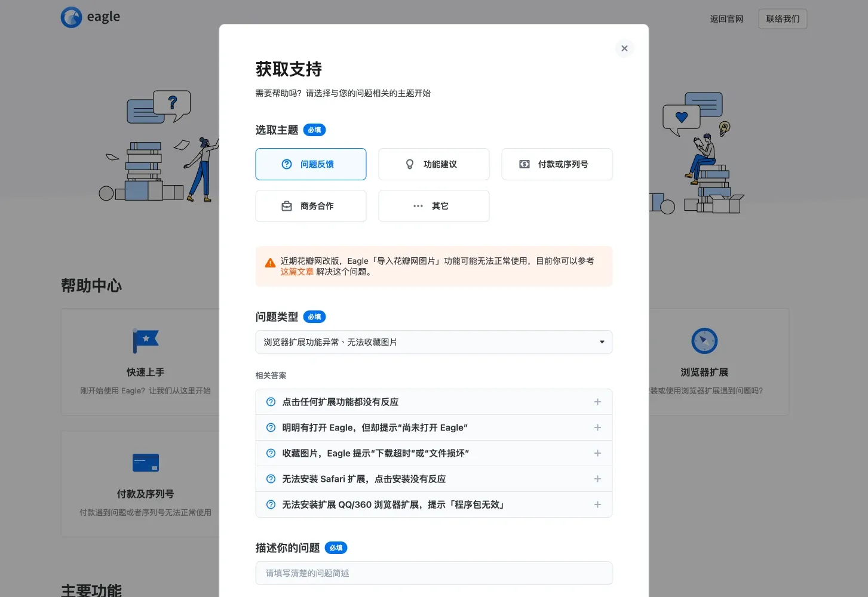Click the 请填写清楚的问题简述 input field
868x597 pixels.
[x=434, y=573]
